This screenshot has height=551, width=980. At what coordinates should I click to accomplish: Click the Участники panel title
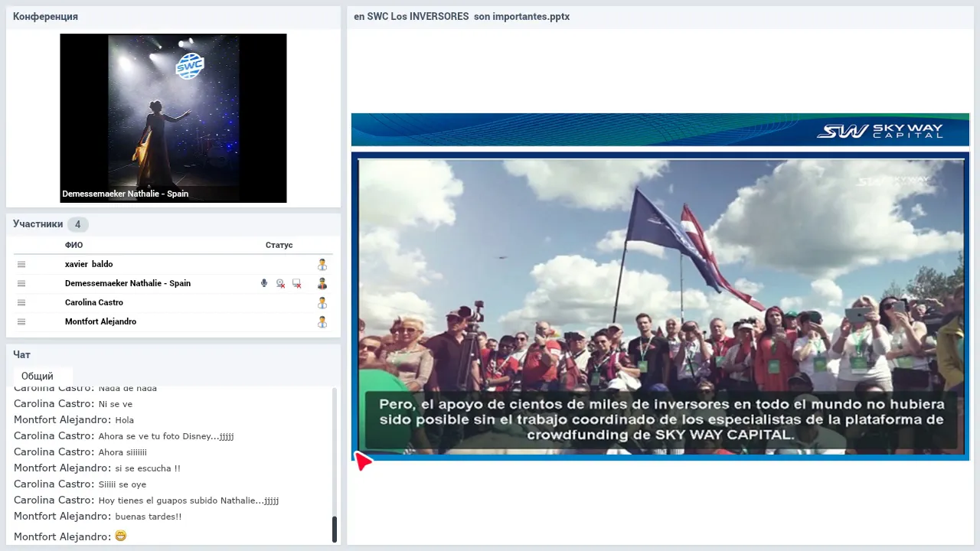pyautogui.click(x=38, y=224)
